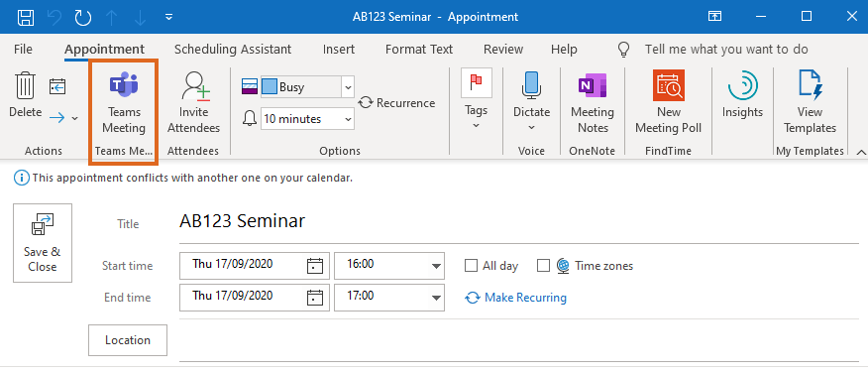Open the Format Text tab
Screen dimensions: 868x374
(419, 50)
